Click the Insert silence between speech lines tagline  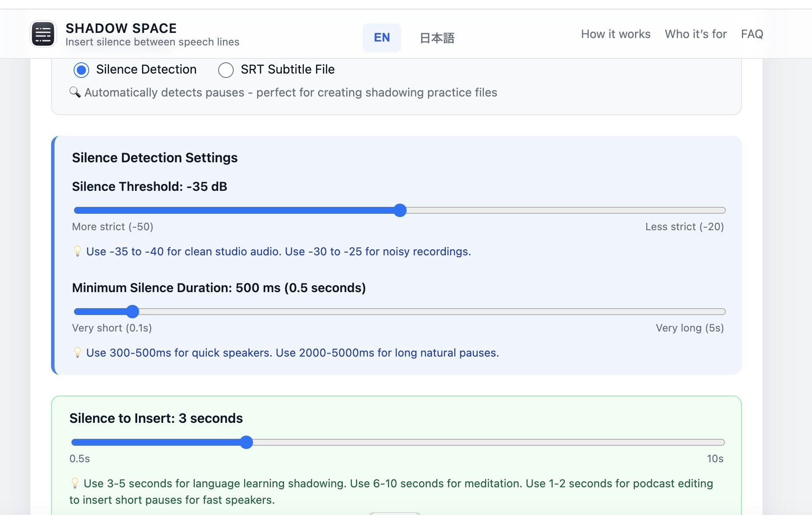pos(152,42)
